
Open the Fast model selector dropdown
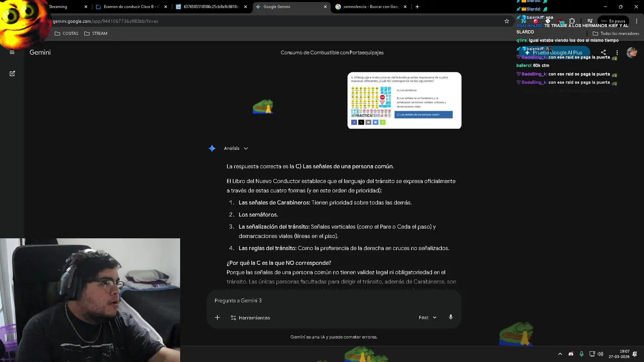click(428, 317)
